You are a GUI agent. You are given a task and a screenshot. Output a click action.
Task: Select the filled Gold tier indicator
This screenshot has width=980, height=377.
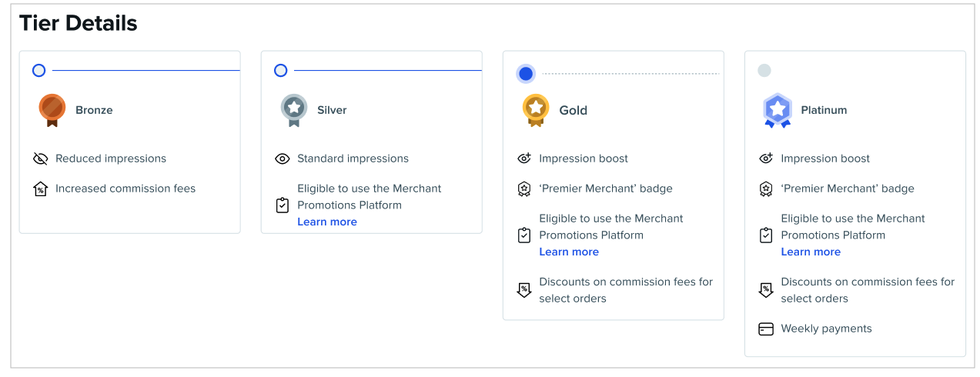(526, 74)
